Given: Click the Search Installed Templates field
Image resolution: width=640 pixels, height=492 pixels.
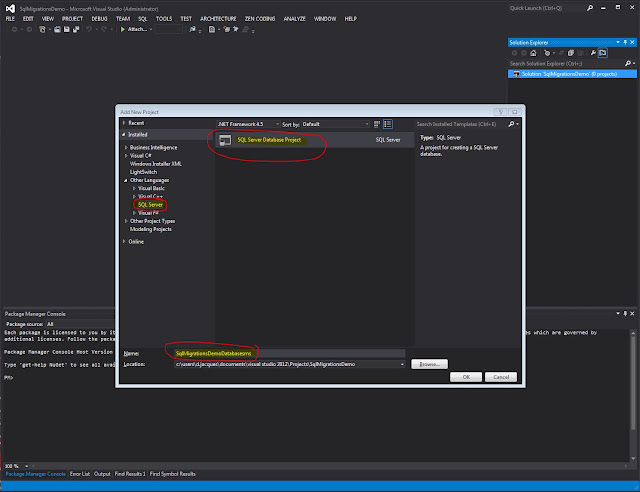Looking at the screenshot, I should [461, 124].
